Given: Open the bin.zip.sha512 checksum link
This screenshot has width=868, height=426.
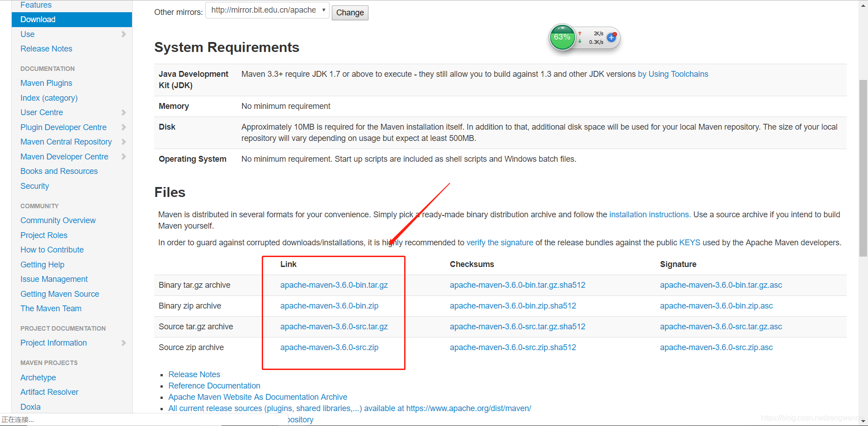Looking at the screenshot, I should coord(513,306).
